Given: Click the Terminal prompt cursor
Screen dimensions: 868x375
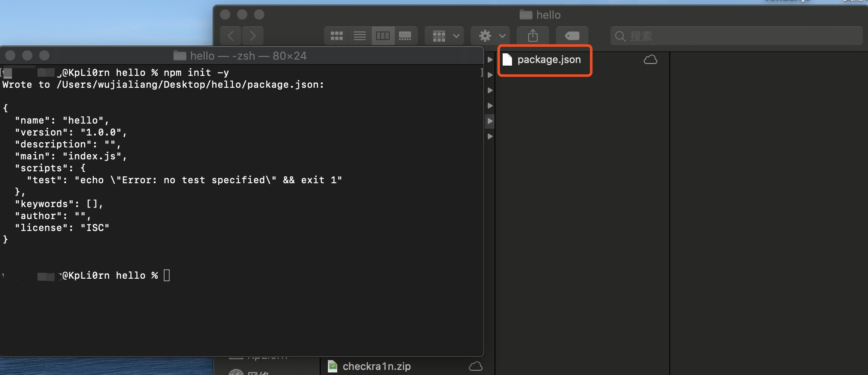Looking at the screenshot, I should tap(167, 275).
